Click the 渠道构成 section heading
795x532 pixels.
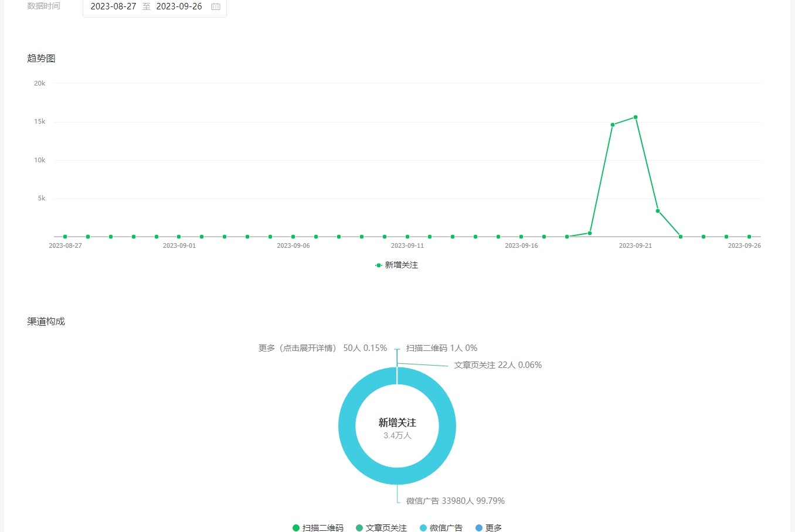coord(46,322)
